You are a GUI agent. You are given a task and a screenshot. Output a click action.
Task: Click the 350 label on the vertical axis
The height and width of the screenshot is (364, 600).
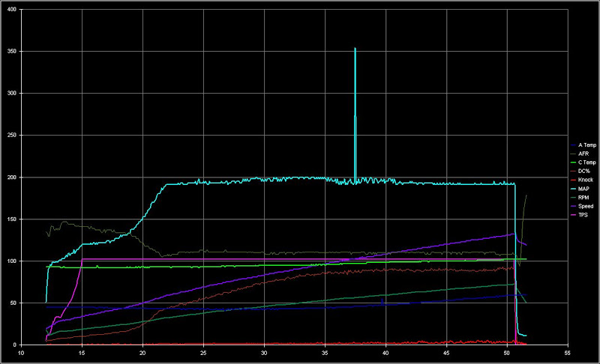point(12,51)
